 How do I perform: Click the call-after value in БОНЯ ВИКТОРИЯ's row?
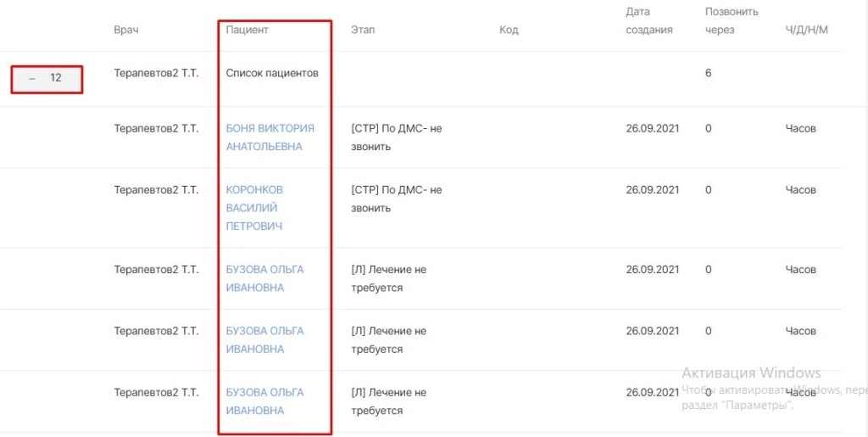tap(709, 129)
